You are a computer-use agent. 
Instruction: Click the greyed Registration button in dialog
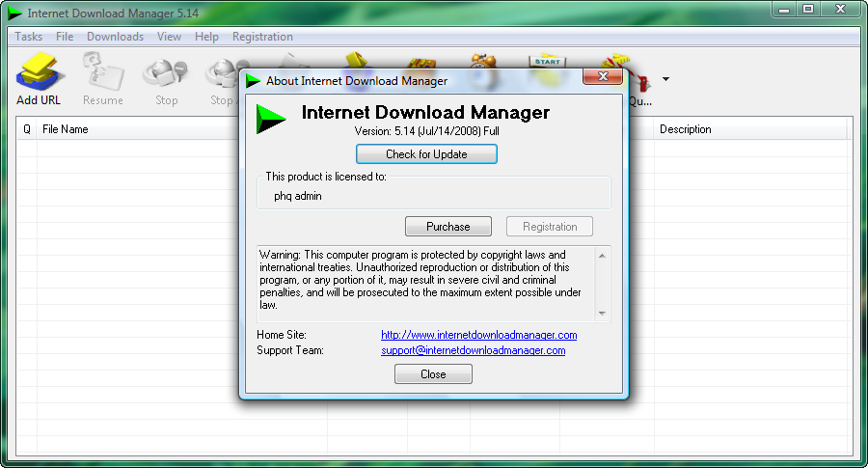(550, 227)
